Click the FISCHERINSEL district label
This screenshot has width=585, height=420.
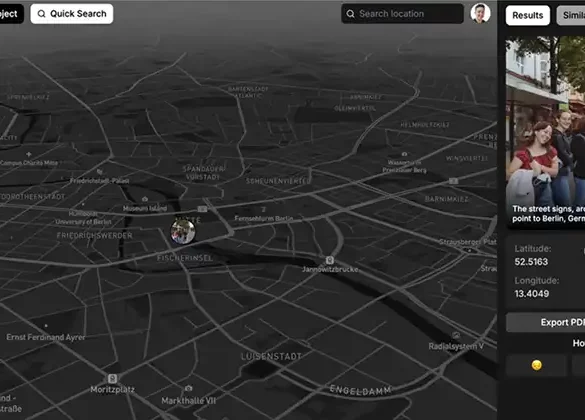tap(185, 258)
